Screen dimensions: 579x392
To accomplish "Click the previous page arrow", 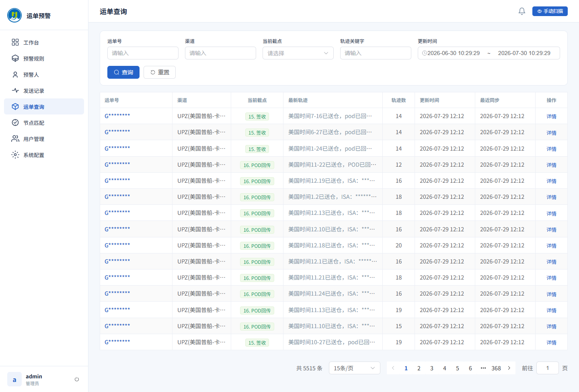I will pyautogui.click(x=393, y=368).
